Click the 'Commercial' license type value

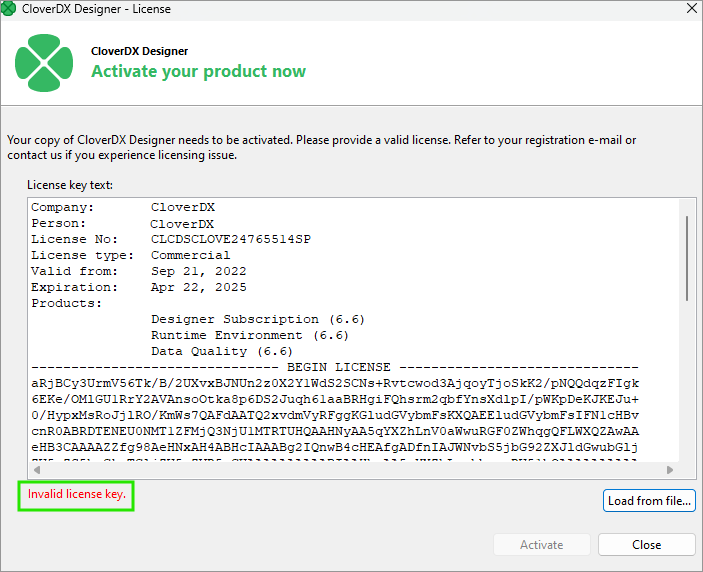191,256
